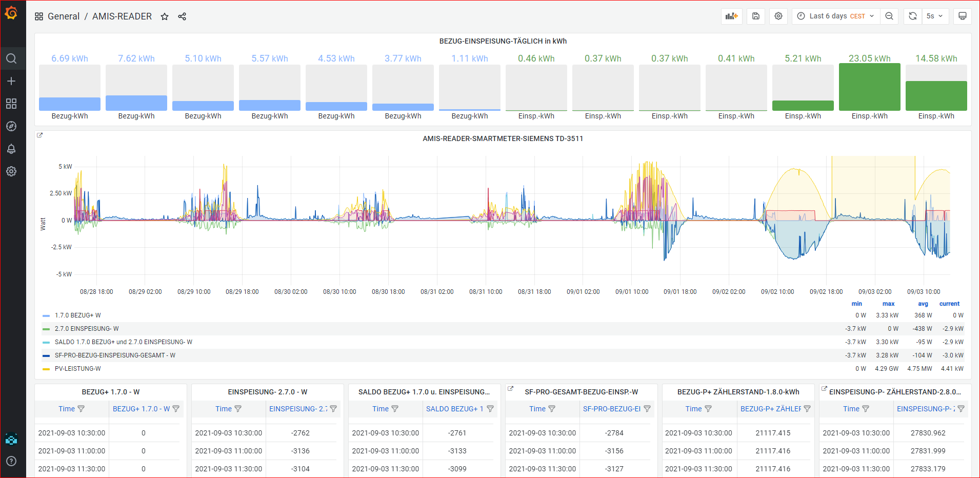980x478 pixels.
Task: Toggle SF-PRO-BEZUG-EINSPEISUNG-GESAMT legend series
Action: [115, 355]
